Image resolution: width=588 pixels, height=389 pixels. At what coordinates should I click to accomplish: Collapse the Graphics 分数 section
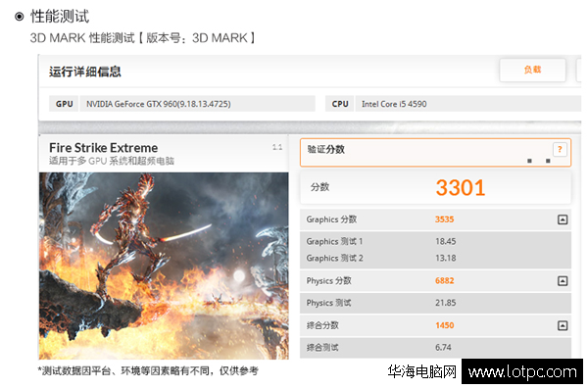click(x=563, y=219)
